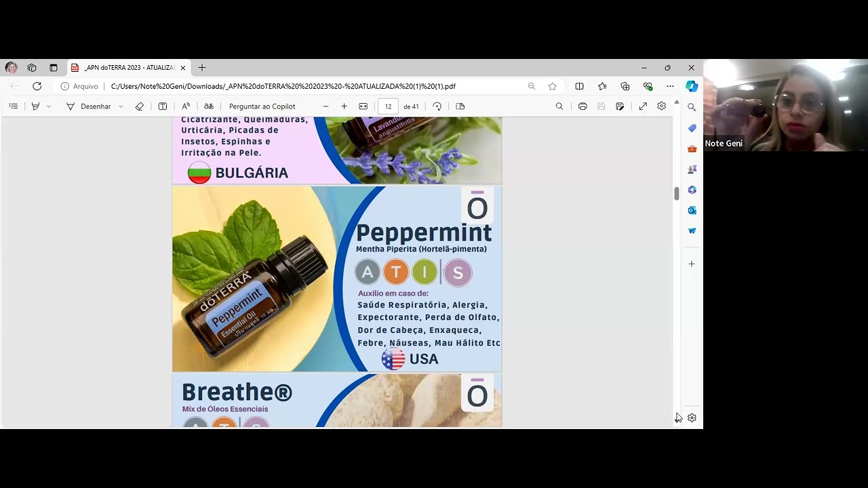The image size is (868, 488).
Task: Open tab actions menu icon
Action: click(x=54, y=68)
